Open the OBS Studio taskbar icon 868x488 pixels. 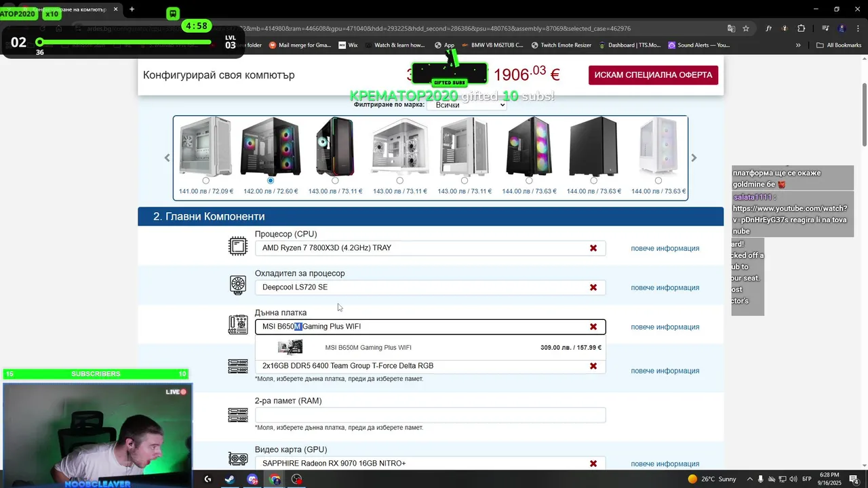[297, 479]
